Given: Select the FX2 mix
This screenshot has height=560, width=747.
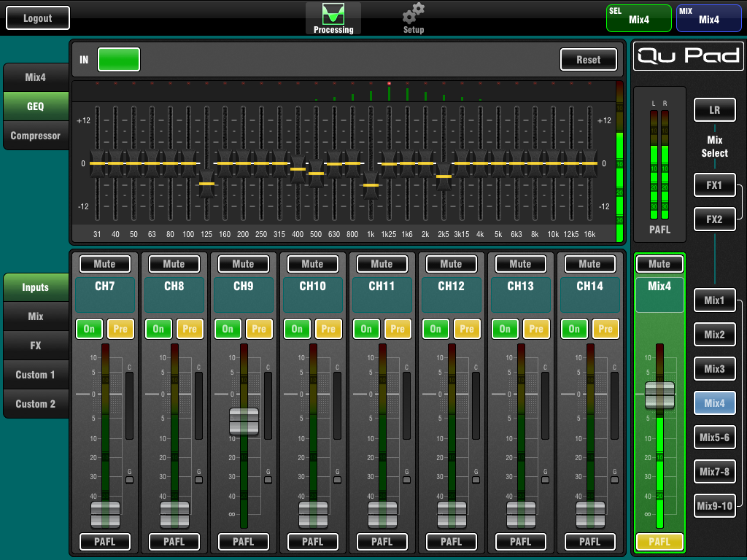Looking at the screenshot, I should (715, 219).
